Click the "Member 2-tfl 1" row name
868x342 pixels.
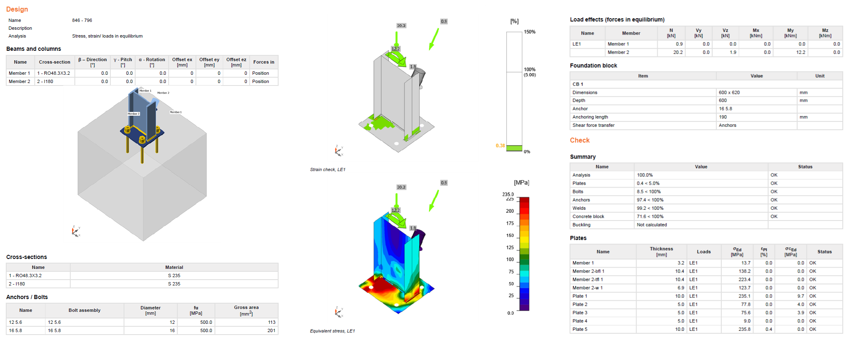tap(587, 280)
